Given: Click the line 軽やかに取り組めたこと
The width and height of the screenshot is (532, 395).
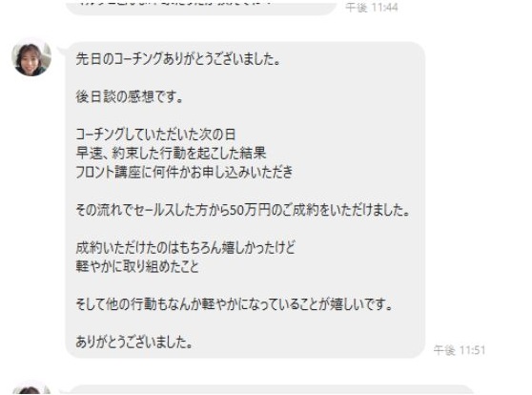Looking at the screenshot, I should click(137, 266).
